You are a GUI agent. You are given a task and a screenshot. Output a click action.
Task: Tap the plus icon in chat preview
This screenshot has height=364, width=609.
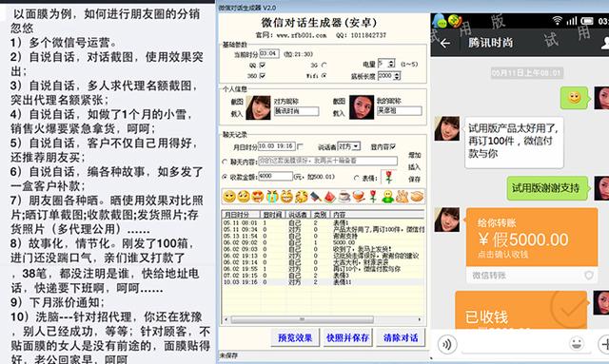(604, 344)
